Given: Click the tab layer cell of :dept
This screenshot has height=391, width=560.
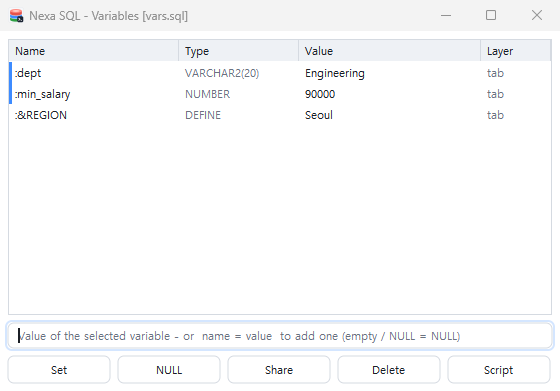Looking at the screenshot, I should click(495, 73).
